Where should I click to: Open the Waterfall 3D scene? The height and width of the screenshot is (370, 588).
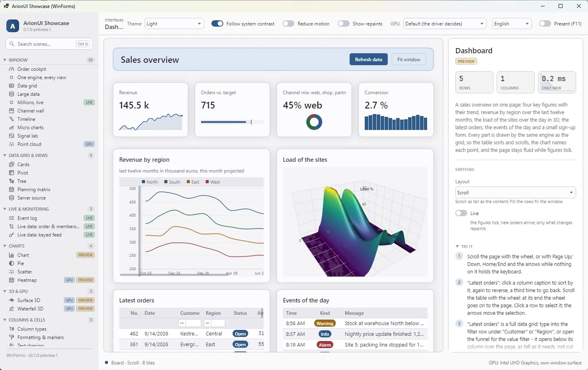pos(30,309)
